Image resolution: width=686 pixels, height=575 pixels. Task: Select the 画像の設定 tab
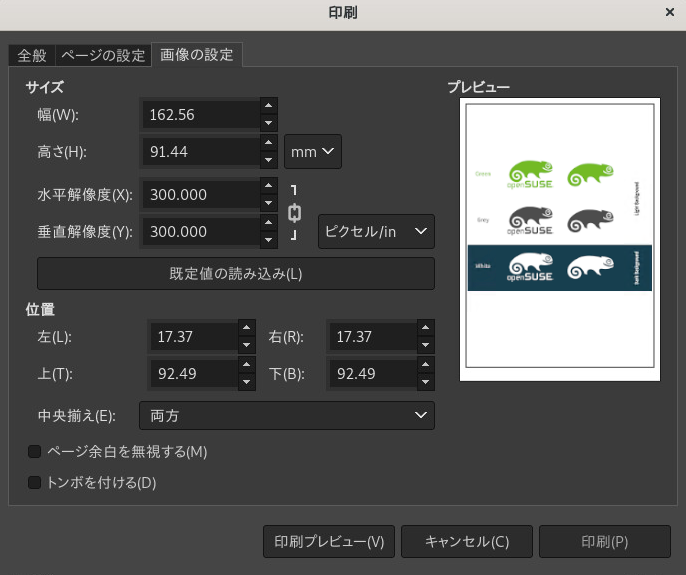(196, 55)
